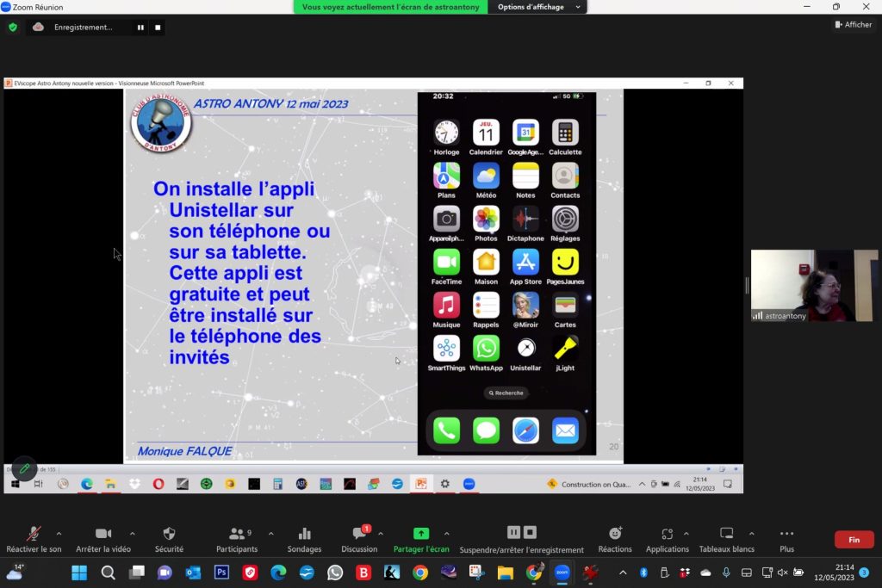This screenshot has height=588, width=882.
Task: Open the Windows clock showing 21:14
Action: [834, 573]
